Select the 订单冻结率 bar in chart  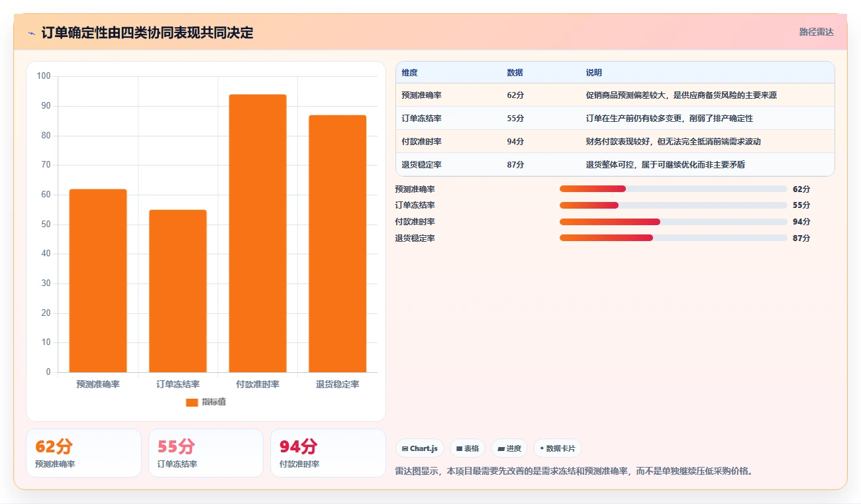[177, 291]
